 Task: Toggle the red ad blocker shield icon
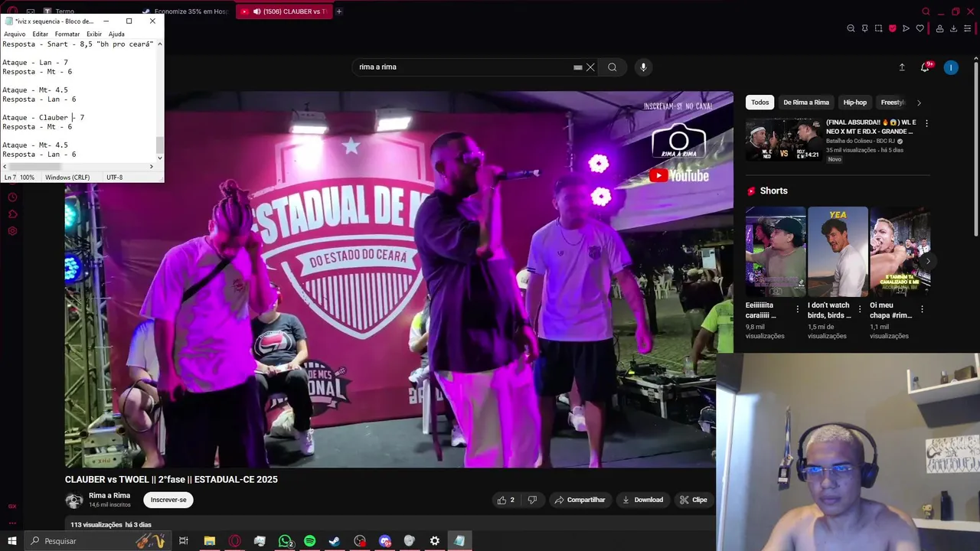pos(892,28)
